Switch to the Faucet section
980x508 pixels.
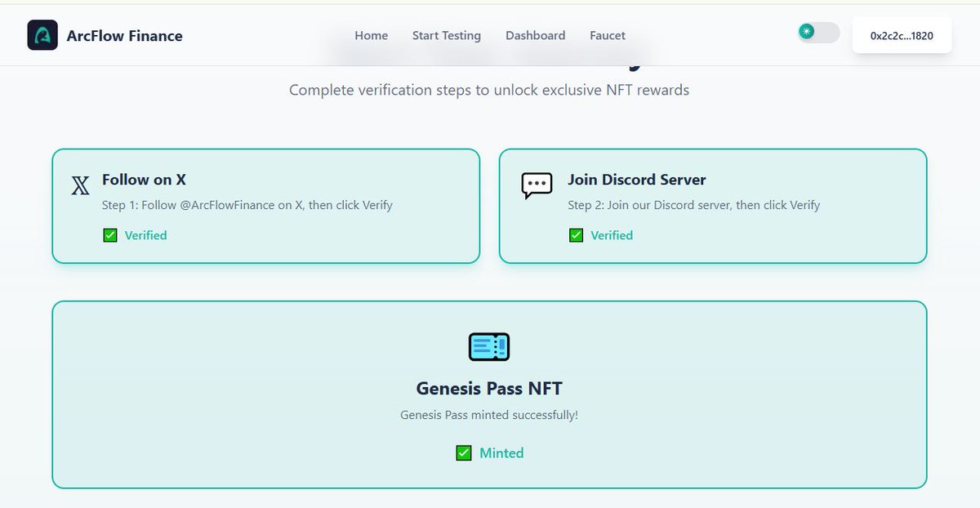coord(607,35)
